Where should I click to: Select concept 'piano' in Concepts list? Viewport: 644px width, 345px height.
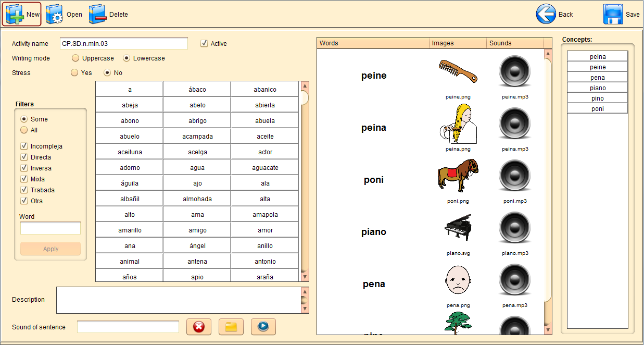click(x=598, y=88)
